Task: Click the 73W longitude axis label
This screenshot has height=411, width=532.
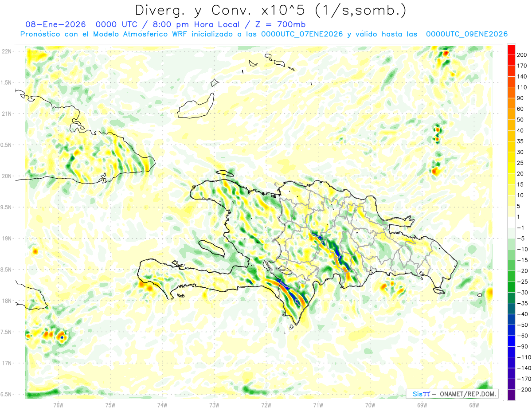Action: 214,405
